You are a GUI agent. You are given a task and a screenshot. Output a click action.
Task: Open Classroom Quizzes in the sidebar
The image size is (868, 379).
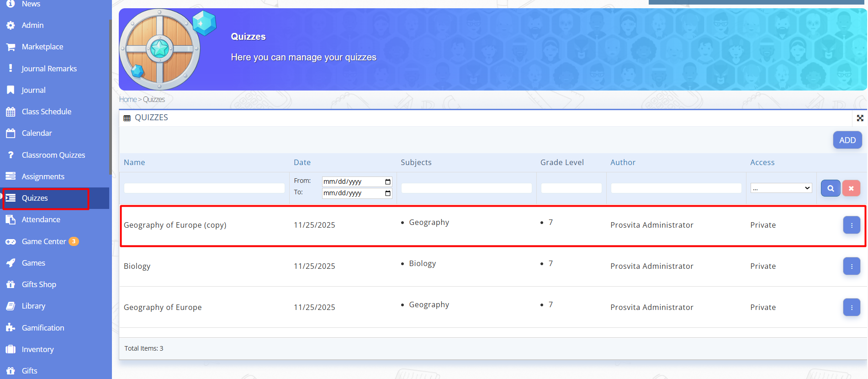[53, 155]
